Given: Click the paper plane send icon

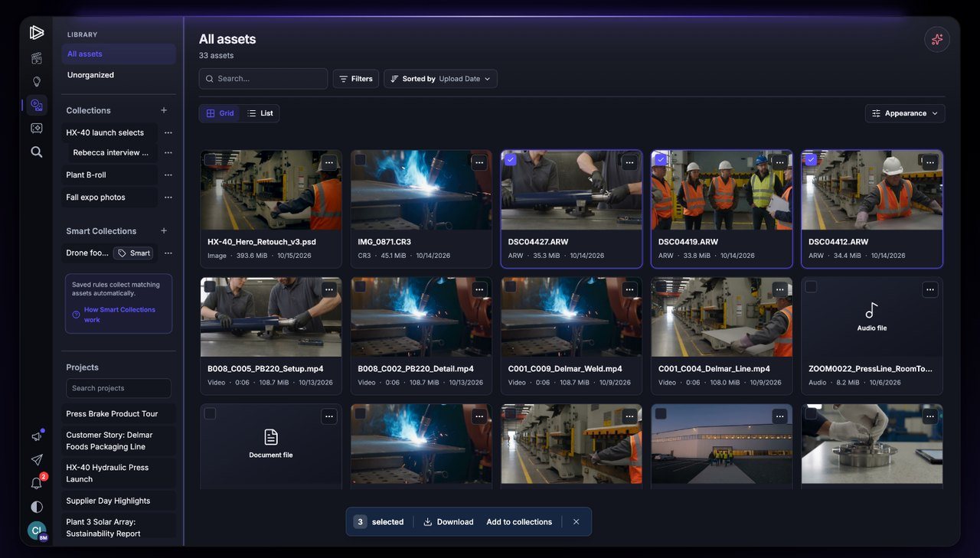Looking at the screenshot, I should 37,460.
